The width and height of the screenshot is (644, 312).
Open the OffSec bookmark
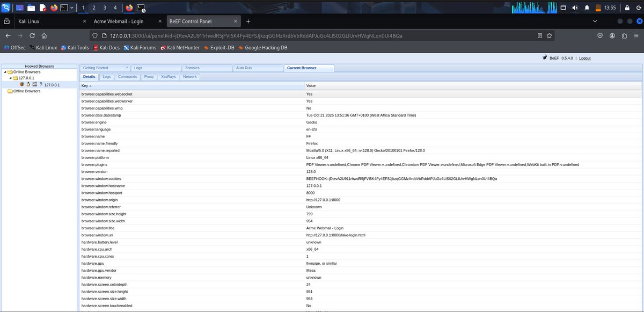click(x=14, y=47)
